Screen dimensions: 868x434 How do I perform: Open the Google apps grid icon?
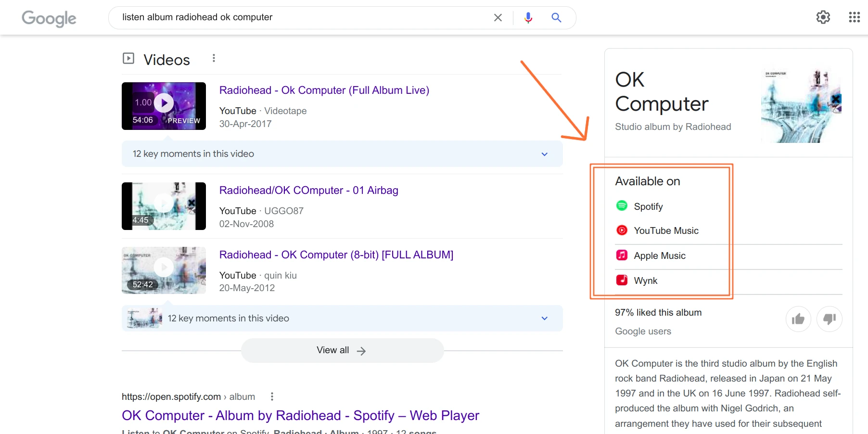coord(854,17)
